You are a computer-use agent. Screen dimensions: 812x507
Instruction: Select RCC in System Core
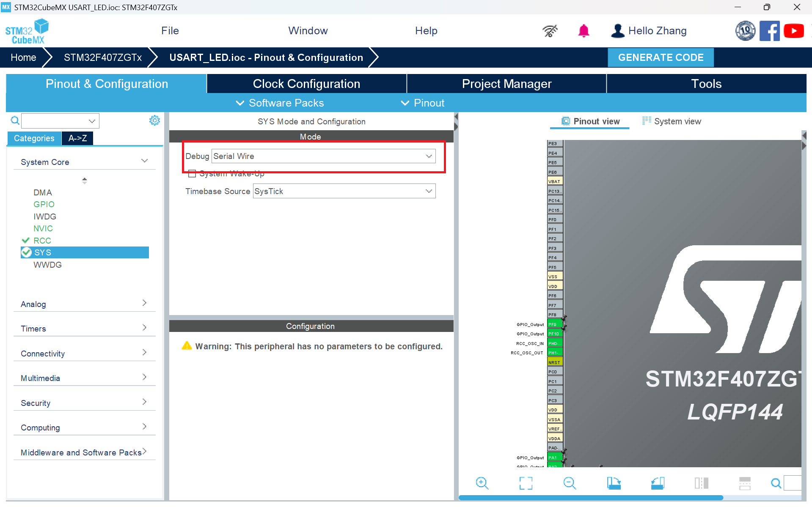tap(42, 241)
